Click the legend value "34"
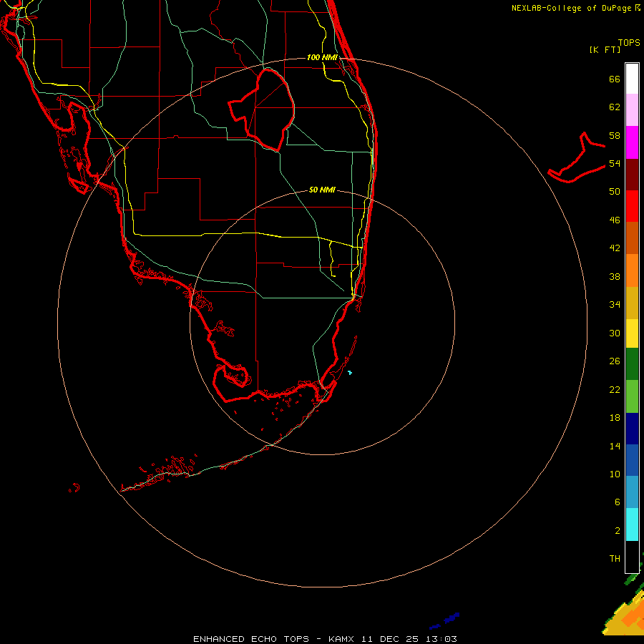Screen dimensions: 644x644 615,304
